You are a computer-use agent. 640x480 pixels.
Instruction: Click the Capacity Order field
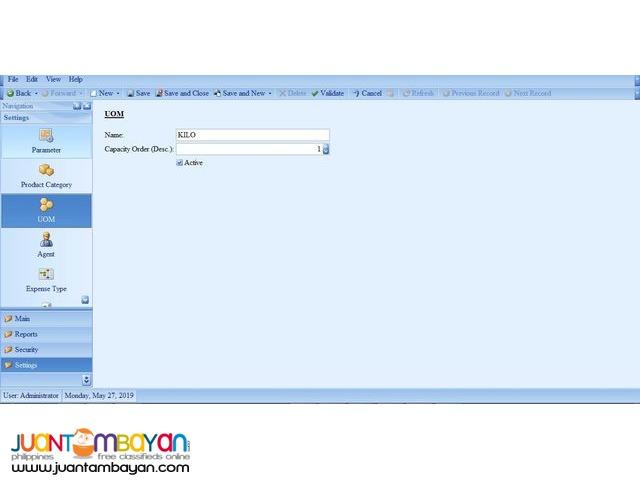249,149
